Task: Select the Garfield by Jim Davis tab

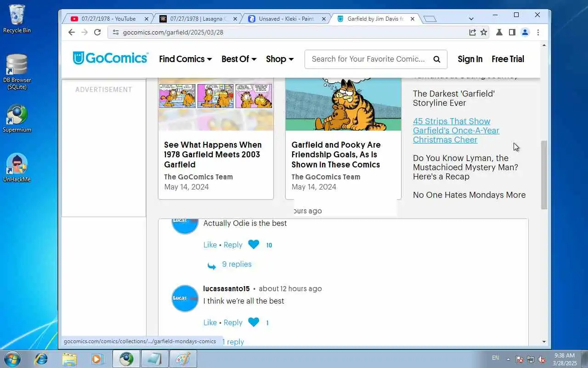Action: click(x=375, y=19)
